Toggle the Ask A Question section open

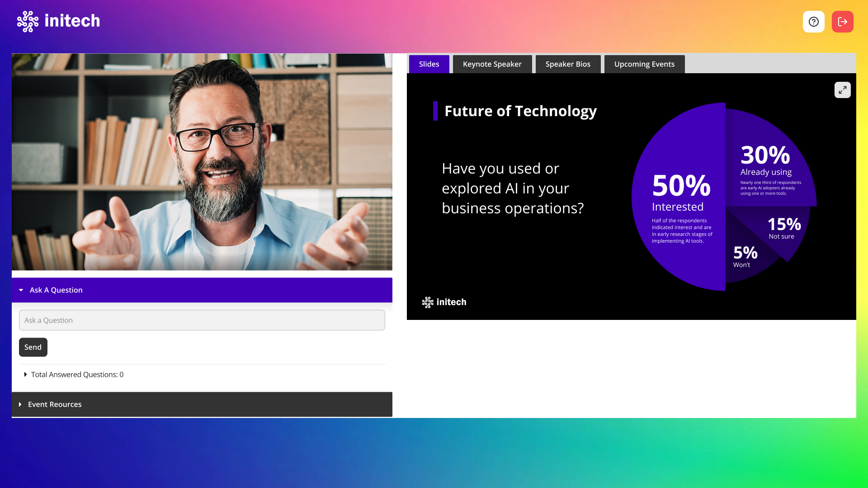pos(202,290)
